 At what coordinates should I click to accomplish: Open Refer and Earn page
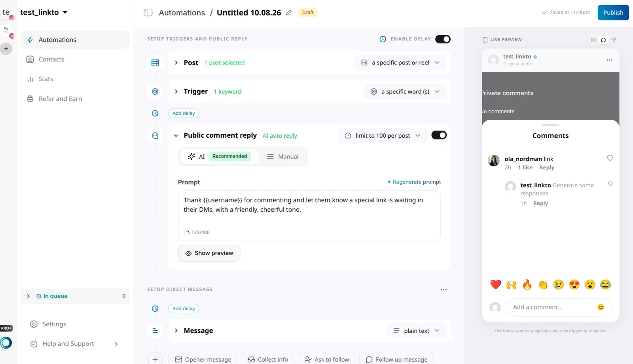[75, 99]
